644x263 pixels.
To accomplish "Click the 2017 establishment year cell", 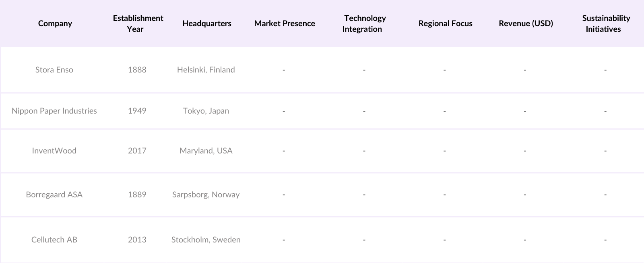I will point(137,151).
